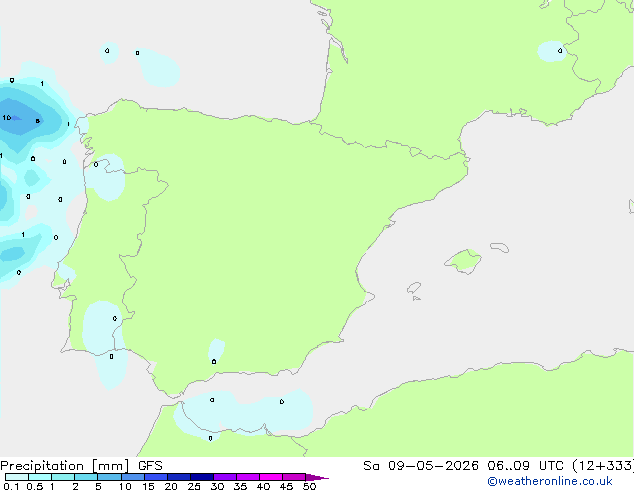Click the 25–30 mm dark blue legend swatch
The height and width of the screenshot is (490, 634).
201,477
